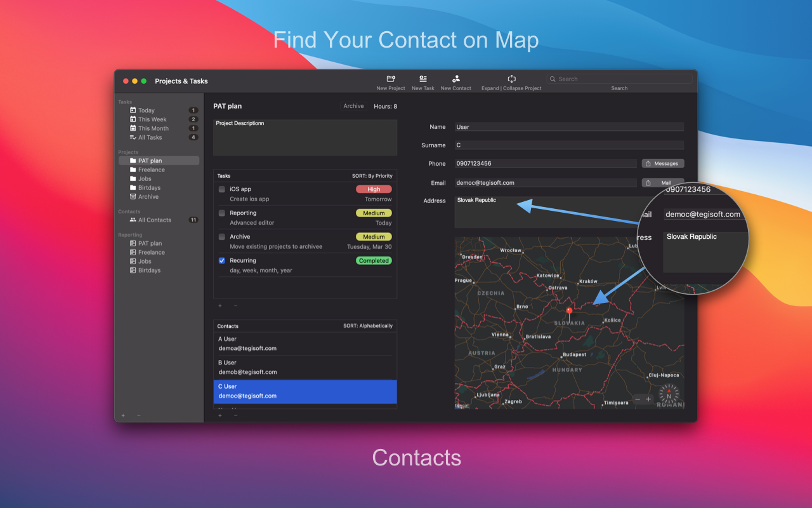Click the PAT plan report icon under Reporting
Image resolution: width=812 pixels, height=508 pixels.
133,243
